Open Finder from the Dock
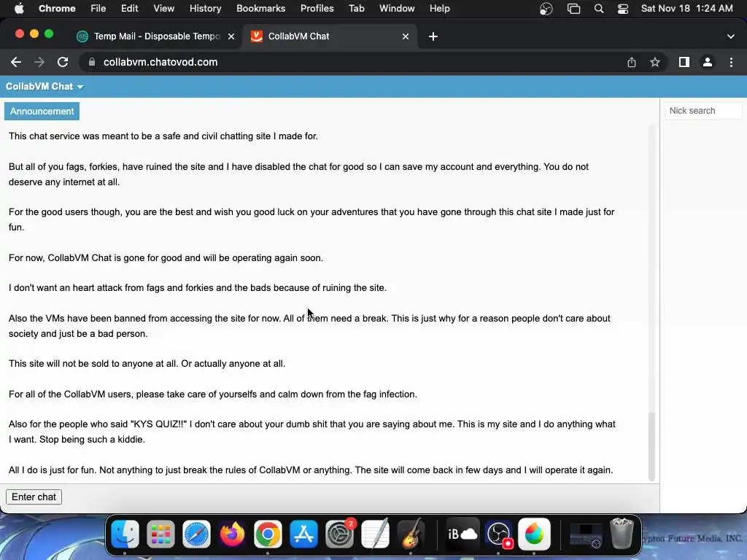The image size is (747, 560). tap(125, 534)
